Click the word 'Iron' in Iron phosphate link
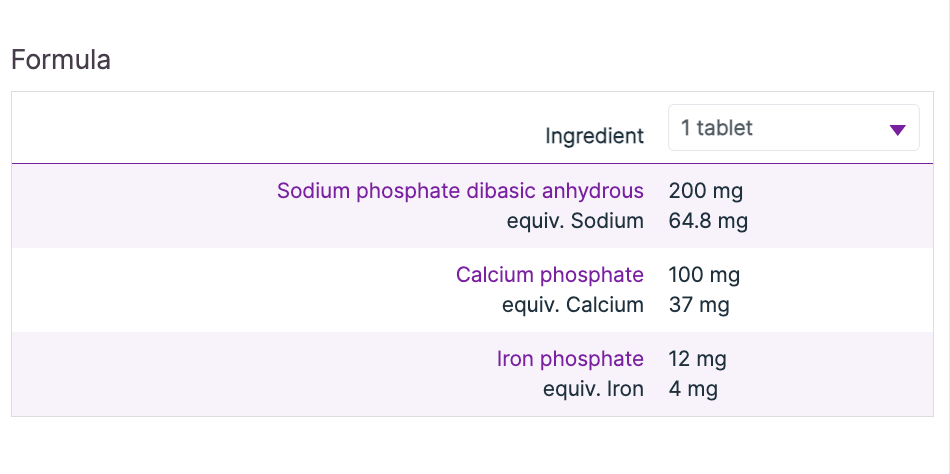 pyautogui.click(x=514, y=358)
